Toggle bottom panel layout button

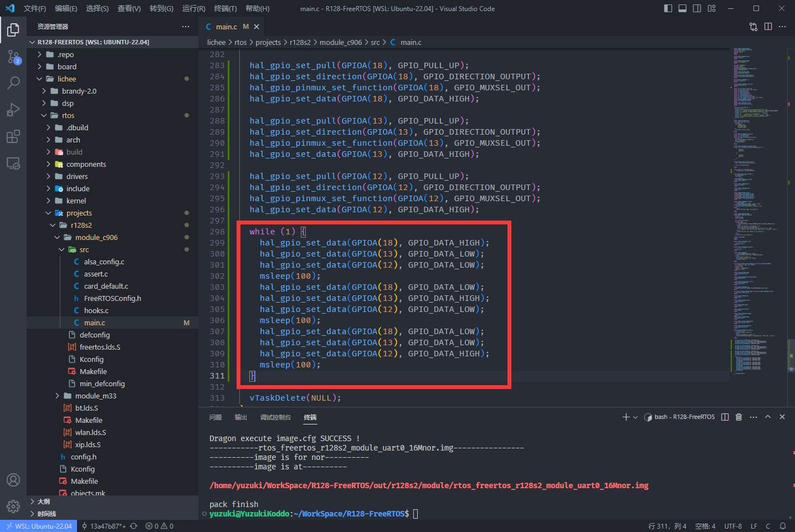[x=683, y=8]
